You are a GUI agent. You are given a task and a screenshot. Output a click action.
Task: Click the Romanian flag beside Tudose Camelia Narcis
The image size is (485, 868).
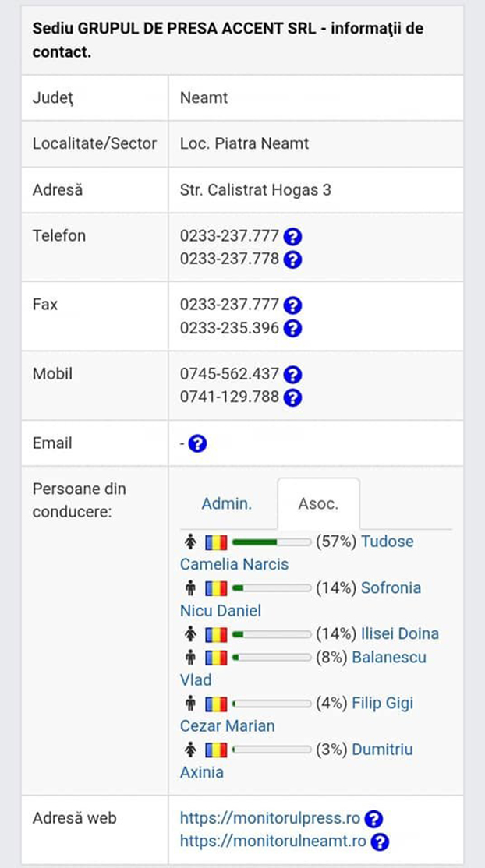216,542
